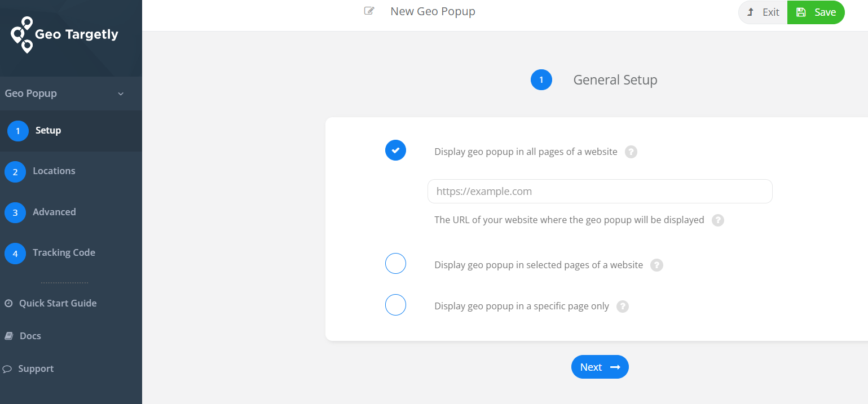Click help icon for selected pages option
868x404 pixels.
point(656,265)
